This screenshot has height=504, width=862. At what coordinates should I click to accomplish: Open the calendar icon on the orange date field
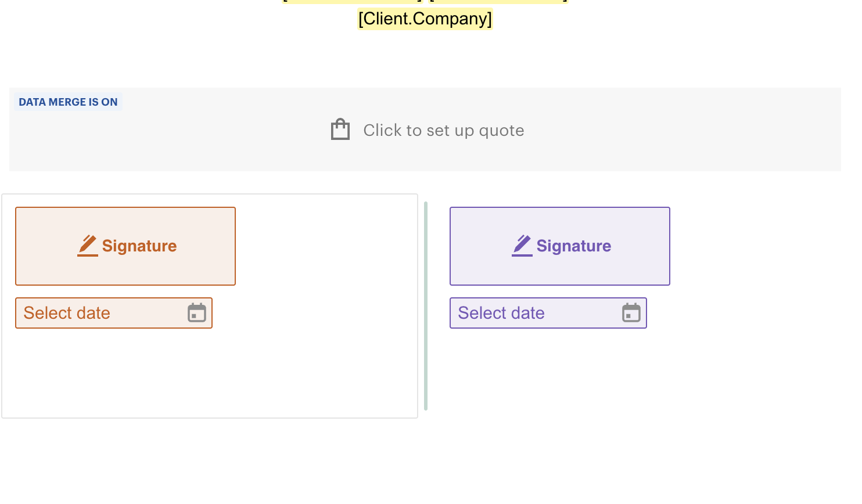coord(197,313)
